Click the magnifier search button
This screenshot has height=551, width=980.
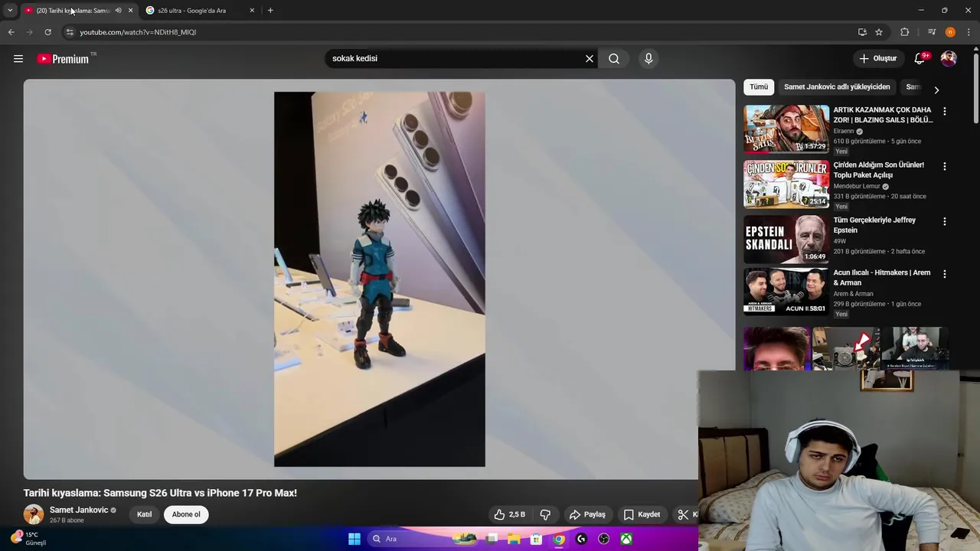[x=614, y=58]
